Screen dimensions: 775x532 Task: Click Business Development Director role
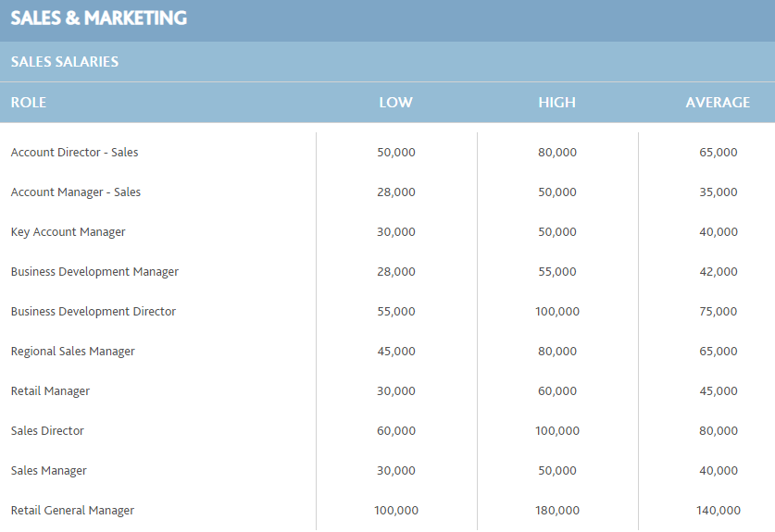coord(94,312)
